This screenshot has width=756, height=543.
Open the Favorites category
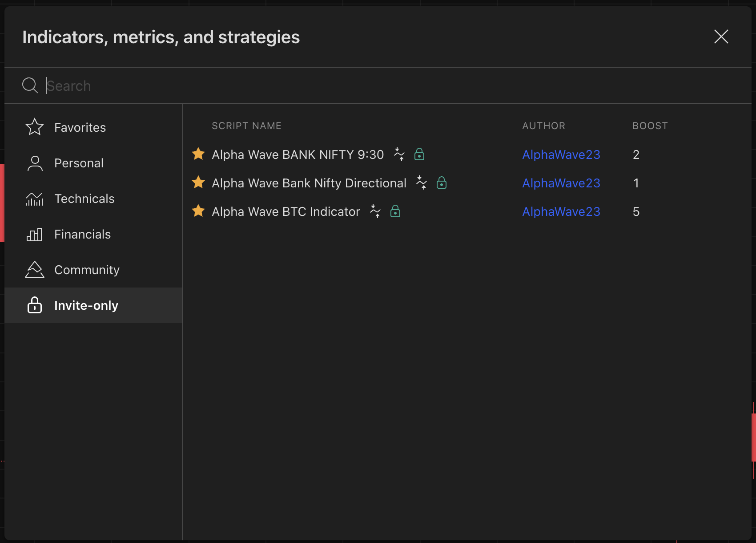pyautogui.click(x=80, y=127)
